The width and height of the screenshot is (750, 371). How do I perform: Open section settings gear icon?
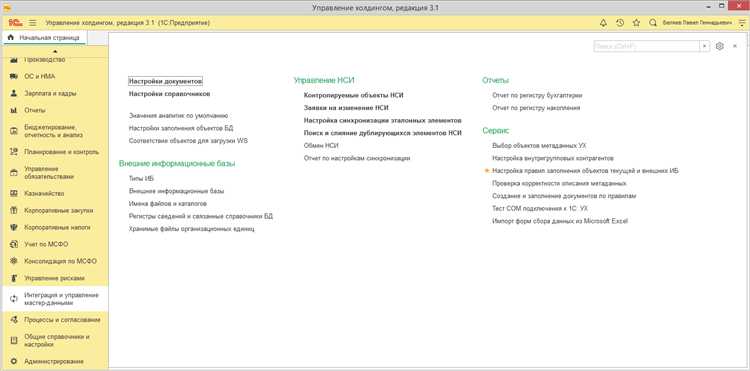tap(720, 46)
